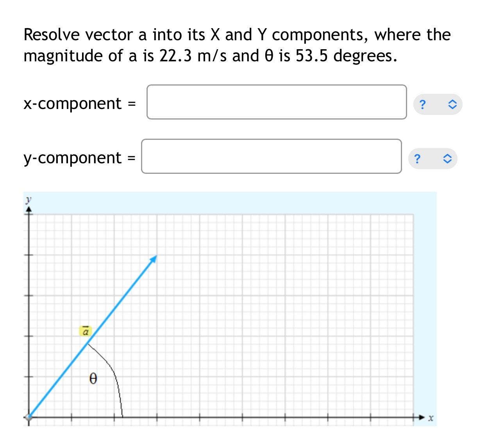
Task: Click the theta angle symbol on the graph
Action: (93, 378)
